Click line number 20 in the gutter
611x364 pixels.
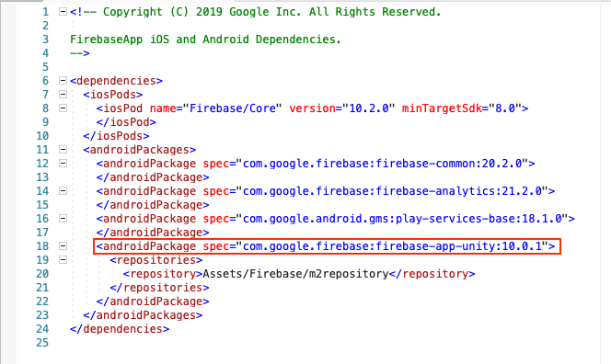coord(42,274)
